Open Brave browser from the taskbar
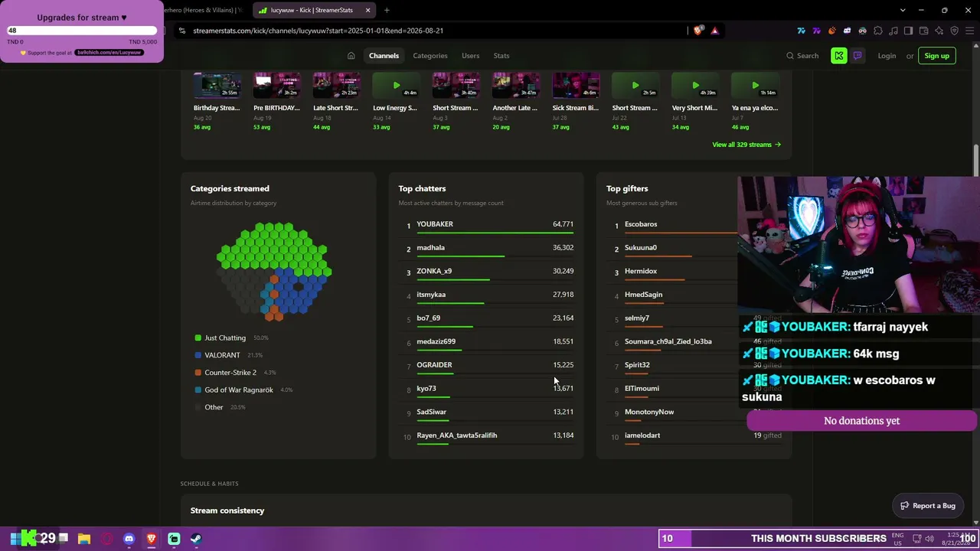Viewport: 980px width, 551px height. (x=152, y=539)
